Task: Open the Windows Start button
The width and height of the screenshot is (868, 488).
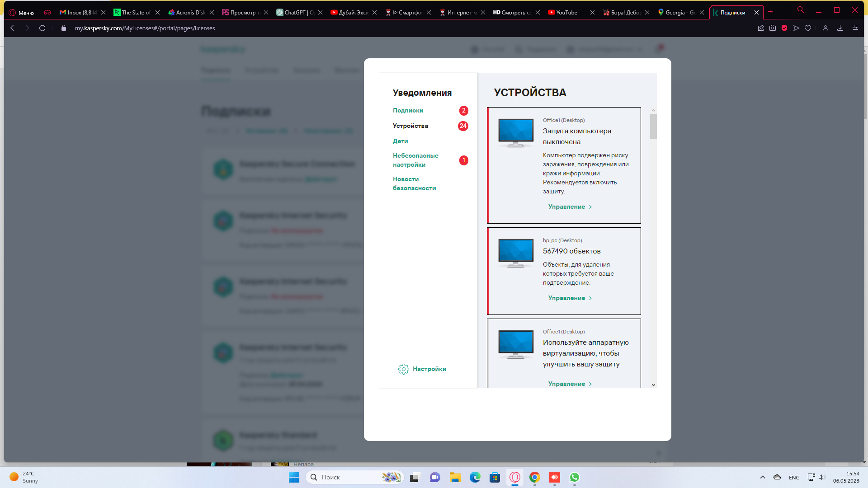Action: click(294, 477)
